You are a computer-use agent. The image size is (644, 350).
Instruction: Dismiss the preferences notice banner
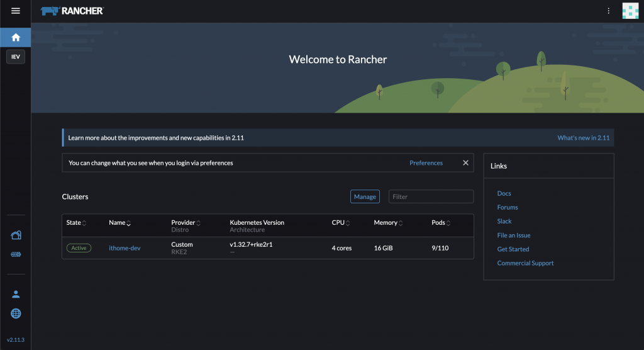point(465,163)
